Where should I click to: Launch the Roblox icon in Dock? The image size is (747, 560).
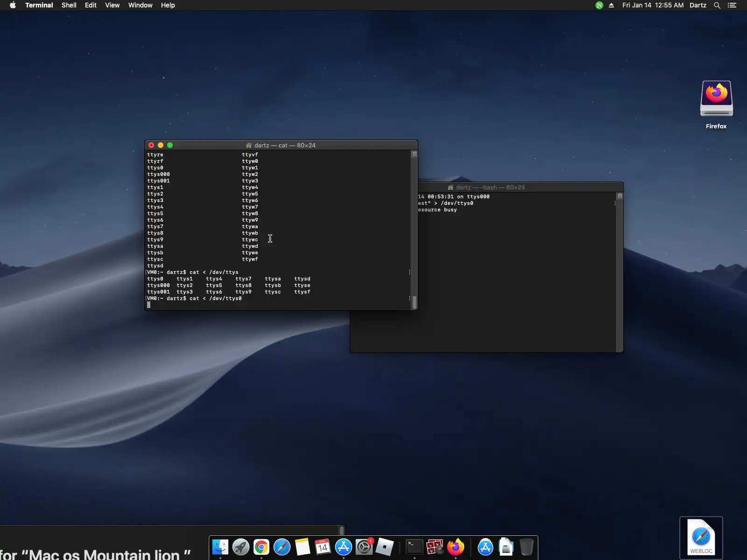click(x=385, y=547)
